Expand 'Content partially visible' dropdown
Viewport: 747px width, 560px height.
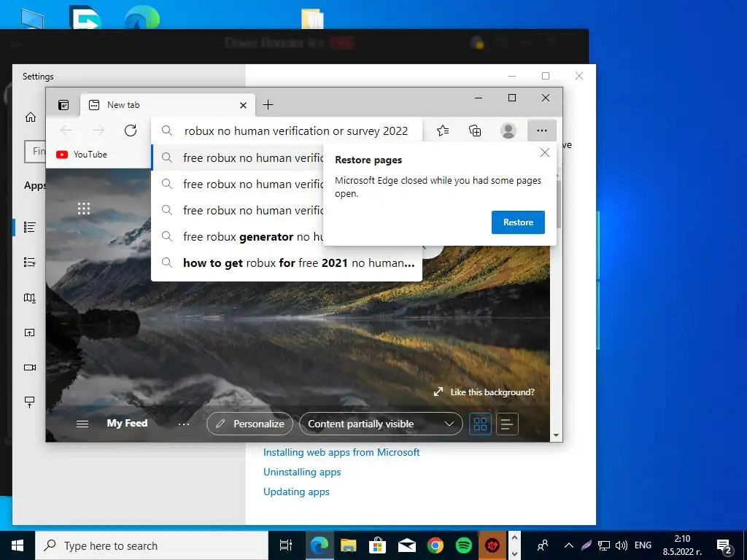(x=381, y=424)
